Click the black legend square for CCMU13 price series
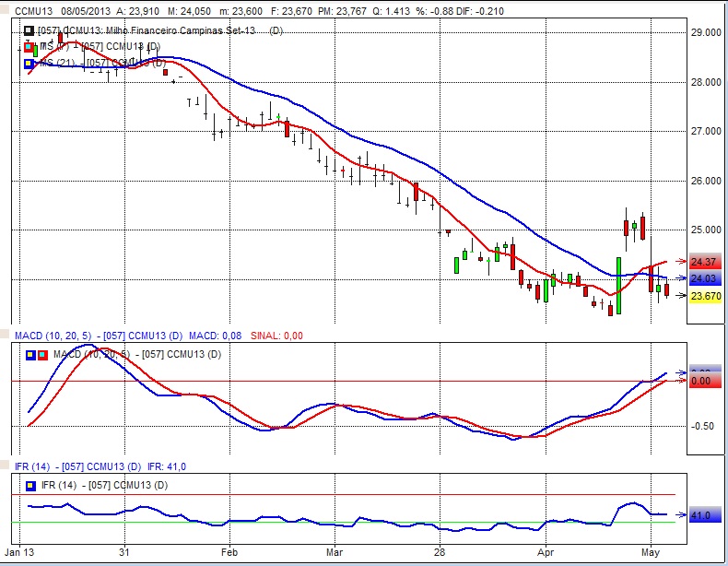Image resolution: width=728 pixels, height=566 pixels. click(30, 31)
